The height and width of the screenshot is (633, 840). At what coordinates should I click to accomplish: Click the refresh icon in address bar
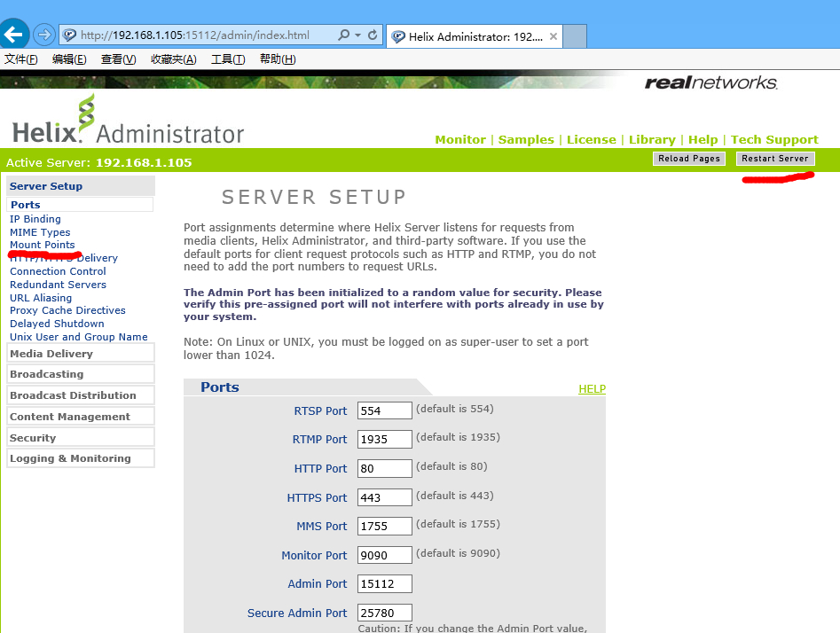(373, 35)
